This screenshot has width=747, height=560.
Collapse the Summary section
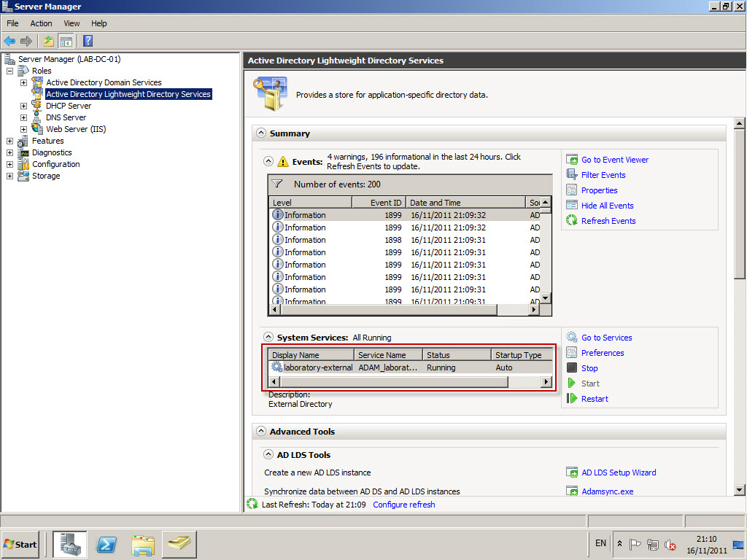[x=261, y=133]
